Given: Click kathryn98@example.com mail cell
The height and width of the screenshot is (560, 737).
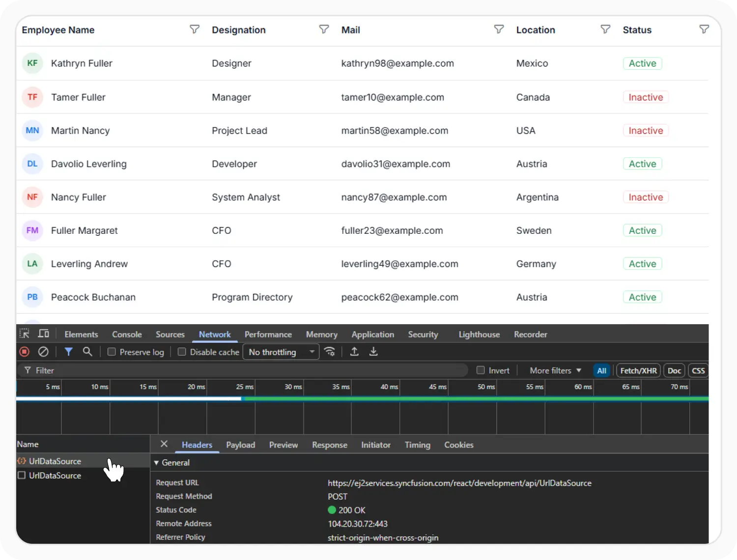Looking at the screenshot, I should [x=397, y=63].
